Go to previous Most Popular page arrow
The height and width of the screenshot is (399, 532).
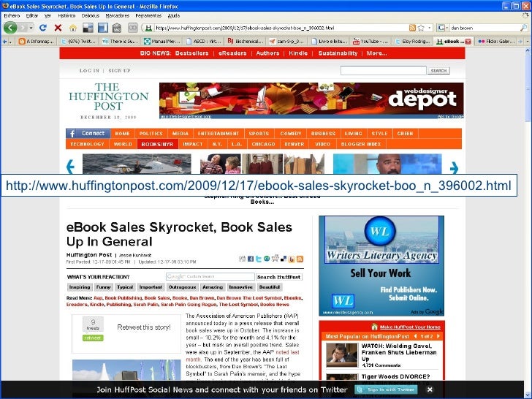pyautogui.click(x=415, y=336)
